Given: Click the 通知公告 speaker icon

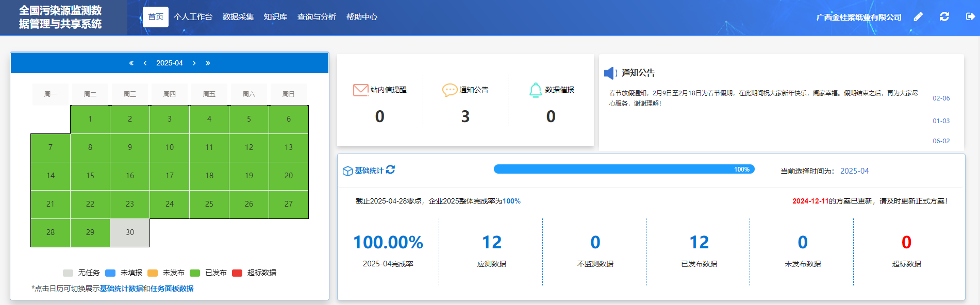Looking at the screenshot, I should (610, 73).
